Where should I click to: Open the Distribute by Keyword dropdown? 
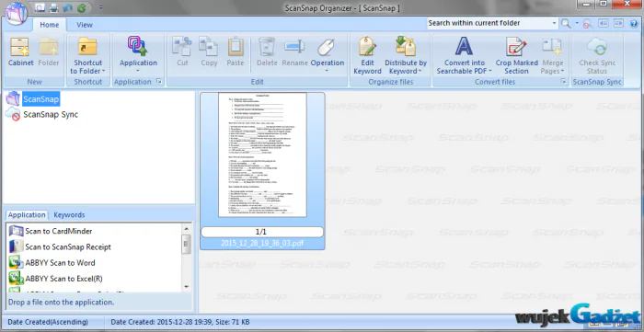[x=406, y=55]
